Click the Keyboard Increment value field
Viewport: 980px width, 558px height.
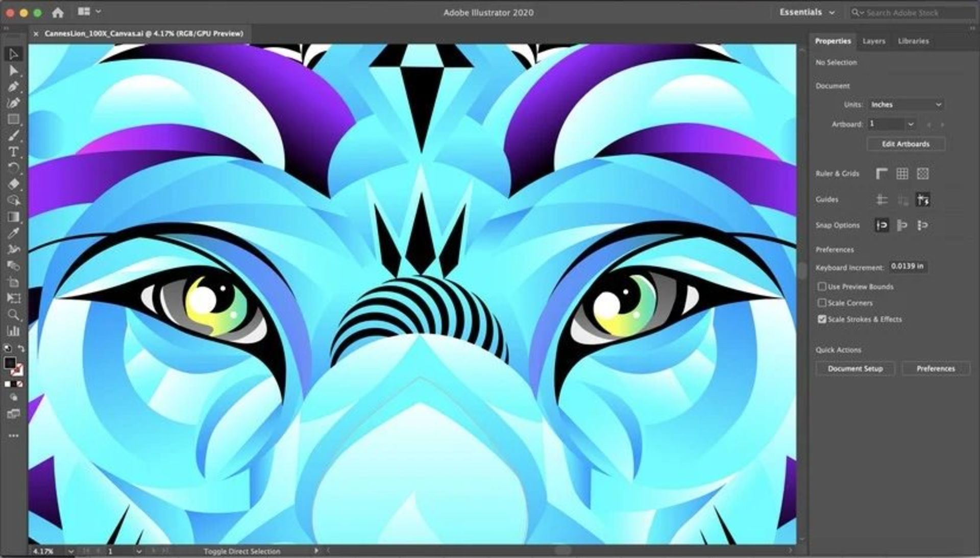pos(908,267)
